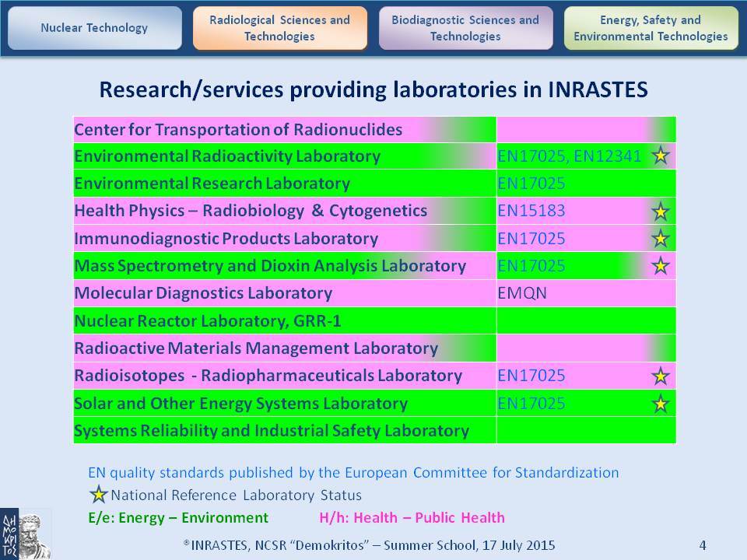
Task: Select 'Mass Spectrometry and Dioxin Analysis Laboratory' text
Action: tap(270, 266)
